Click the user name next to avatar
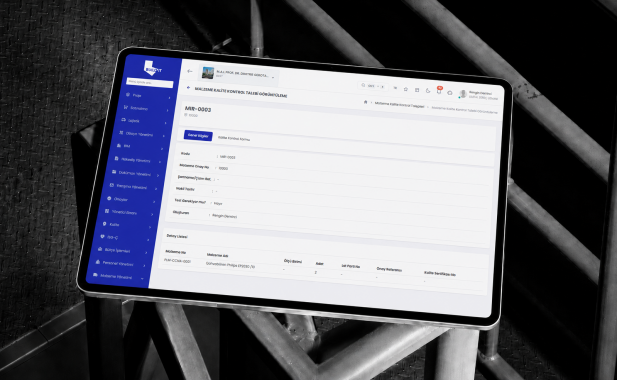Viewport: 617px width, 380px height. click(480, 94)
